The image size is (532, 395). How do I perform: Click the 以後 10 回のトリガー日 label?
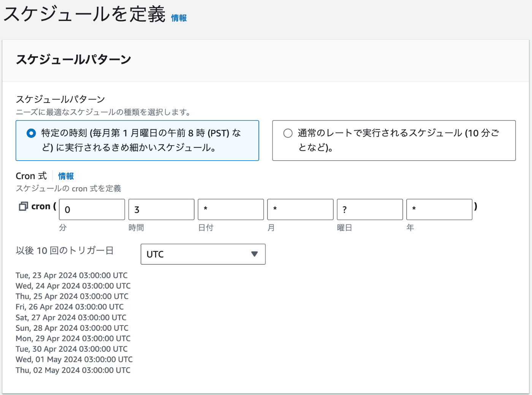pos(65,251)
